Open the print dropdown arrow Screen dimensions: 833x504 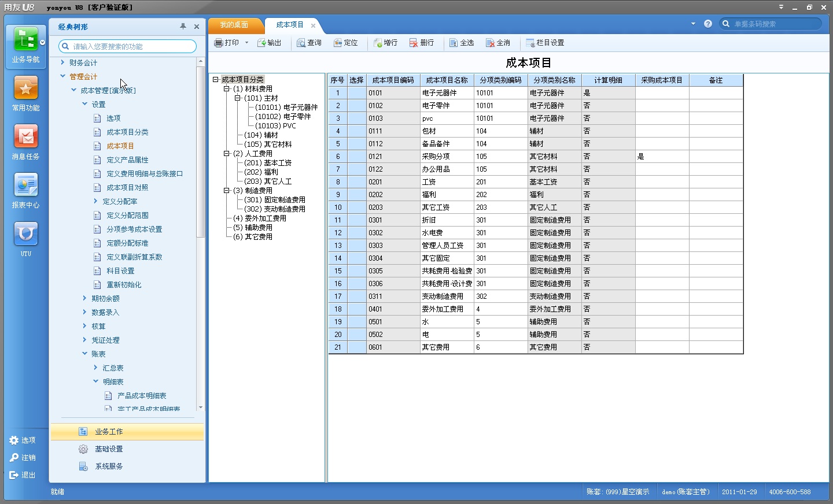click(x=246, y=43)
